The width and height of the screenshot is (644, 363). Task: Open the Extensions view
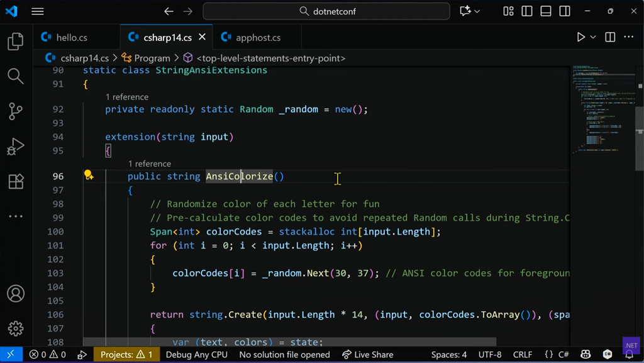coord(16,182)
